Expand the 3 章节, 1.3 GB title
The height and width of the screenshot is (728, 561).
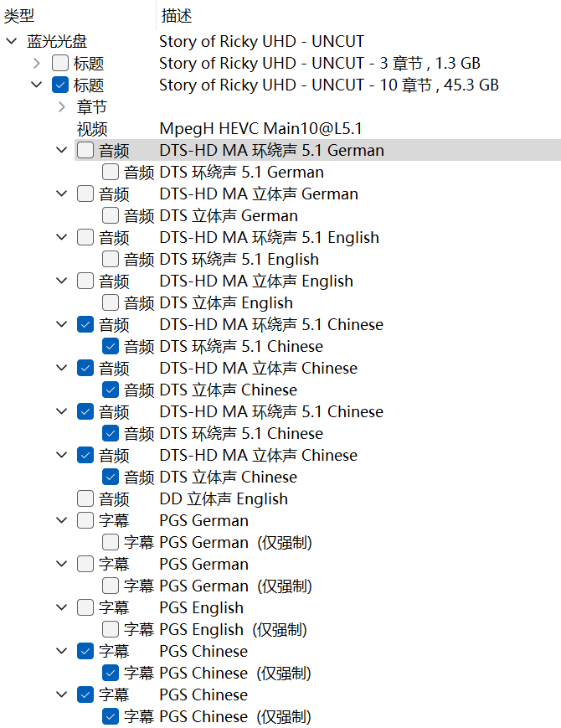tap(37, 63)
